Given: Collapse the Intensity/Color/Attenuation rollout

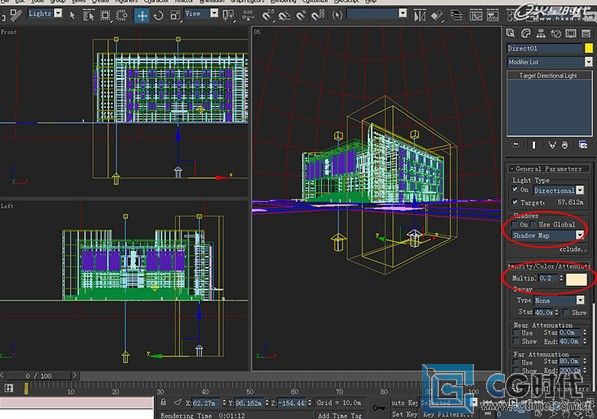Looking at the screenshot, I should 548,266.
